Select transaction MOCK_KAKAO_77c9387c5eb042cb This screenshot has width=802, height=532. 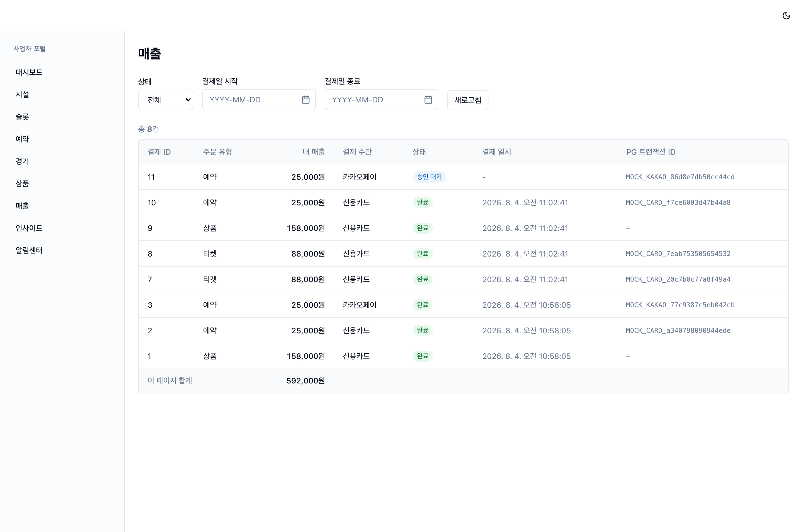pos(680,305)
